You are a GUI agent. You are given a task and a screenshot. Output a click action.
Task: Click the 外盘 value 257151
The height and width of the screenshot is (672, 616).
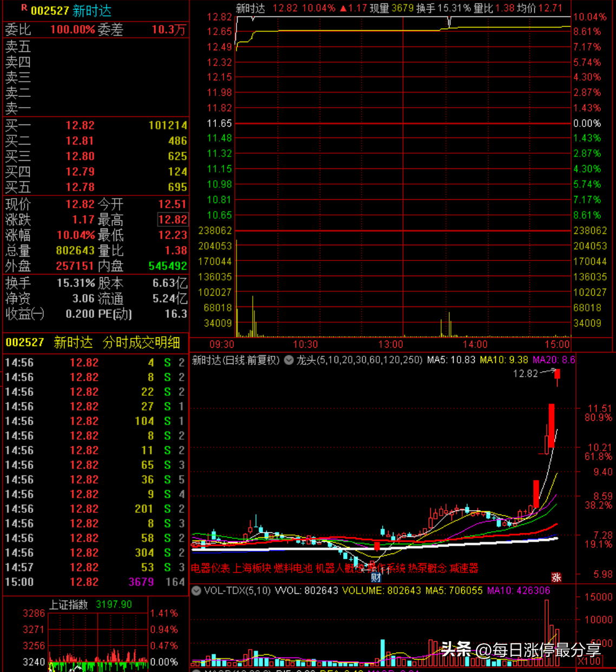click(75, 266)
